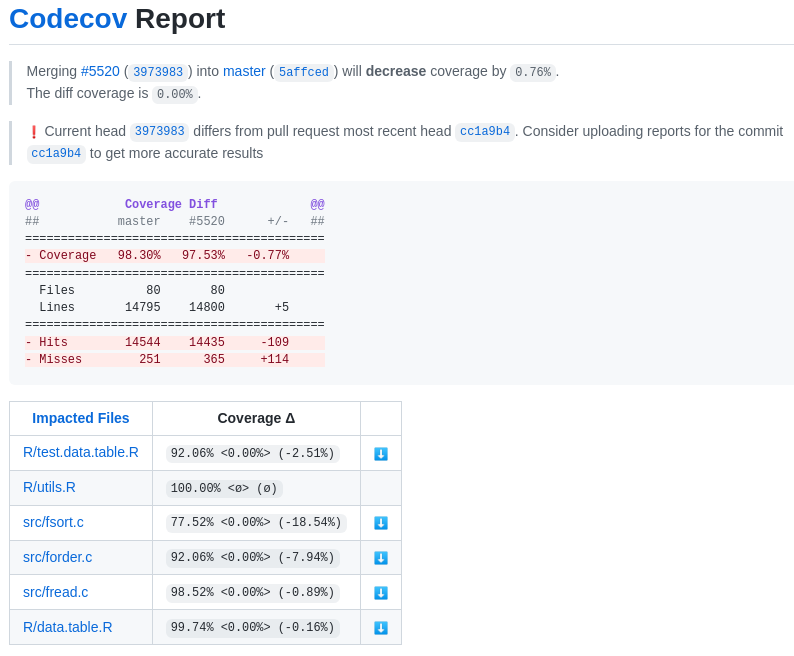Image resolution: width=794 pixels, height=656 pixels.
Task: Click the +5 lines change value
Action: (x=282, y=307)
